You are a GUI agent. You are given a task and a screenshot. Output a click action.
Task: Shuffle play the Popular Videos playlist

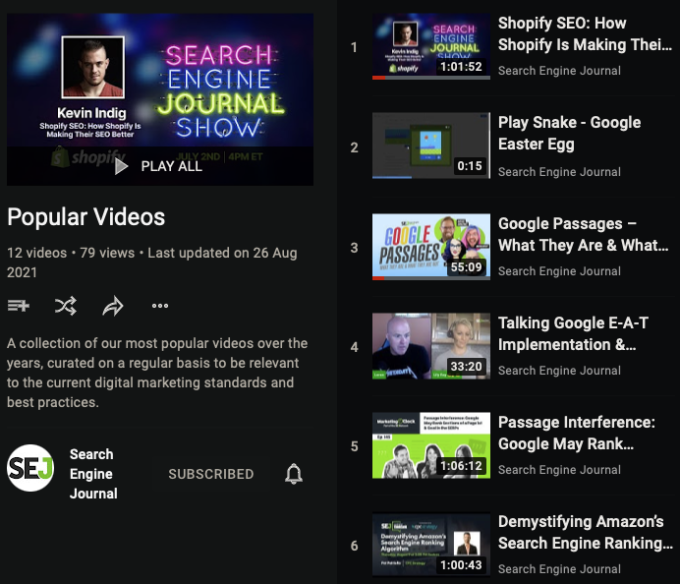point(65,306)
